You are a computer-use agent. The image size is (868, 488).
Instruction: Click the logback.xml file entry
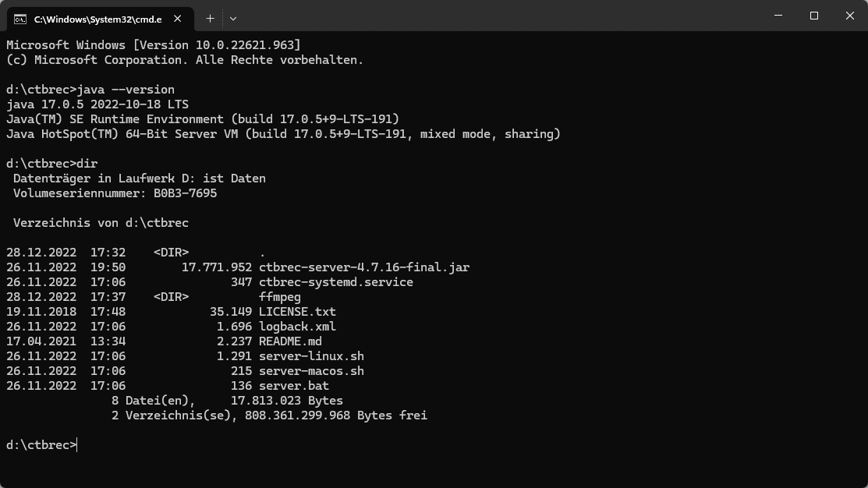297,327
